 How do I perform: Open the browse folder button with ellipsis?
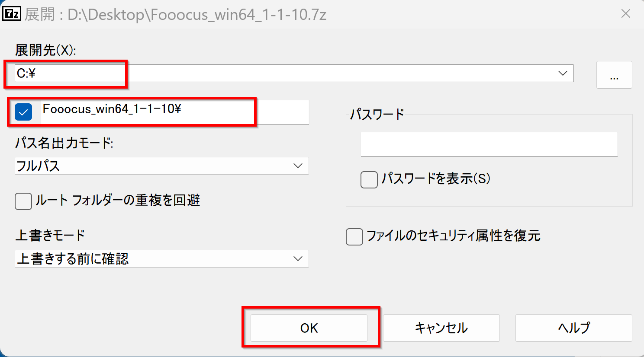tap(614, 75)
